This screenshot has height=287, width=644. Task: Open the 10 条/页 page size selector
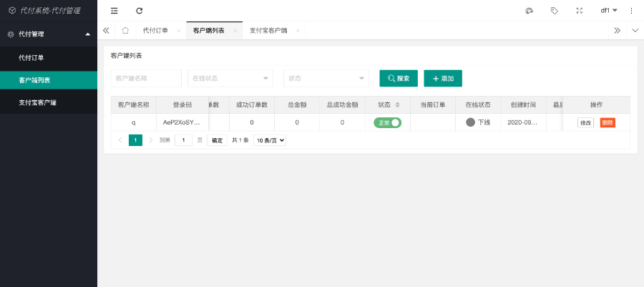[x=270, y=140]
